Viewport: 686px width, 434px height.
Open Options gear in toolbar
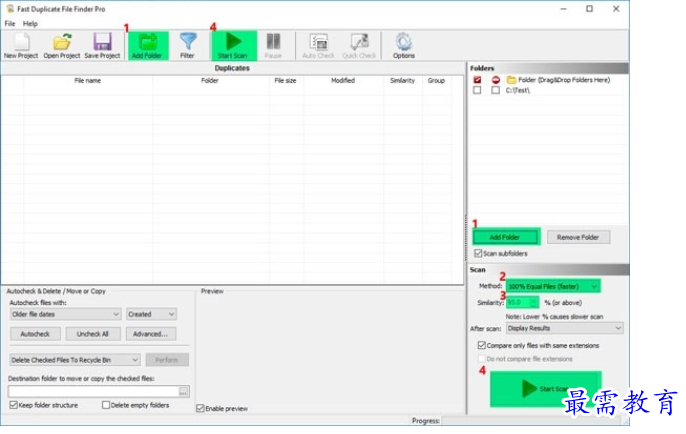tap(403, 46)
